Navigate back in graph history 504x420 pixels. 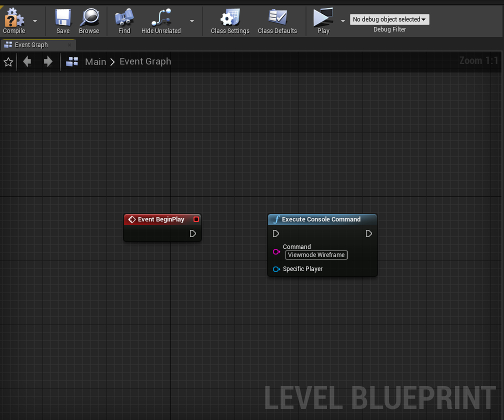27,61
